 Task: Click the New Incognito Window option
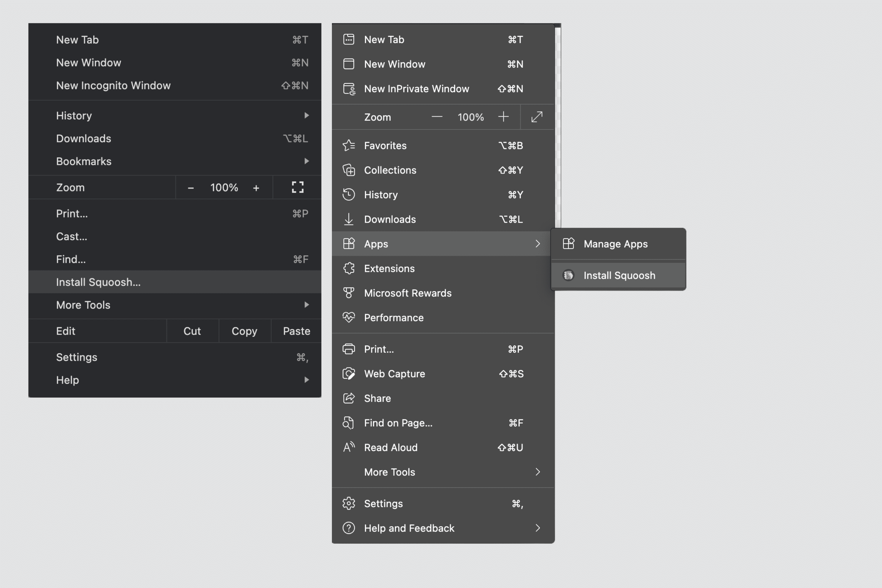(x=113, y=85)
